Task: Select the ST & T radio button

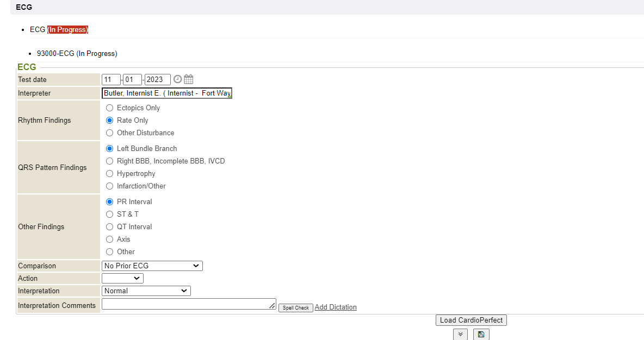Action: tap(110, 215)
